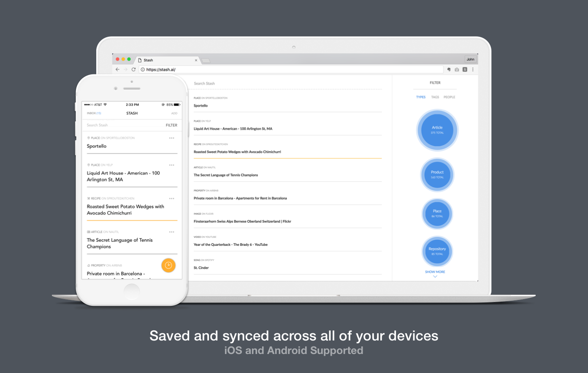Close the Stash browser tab

(196, 60)
